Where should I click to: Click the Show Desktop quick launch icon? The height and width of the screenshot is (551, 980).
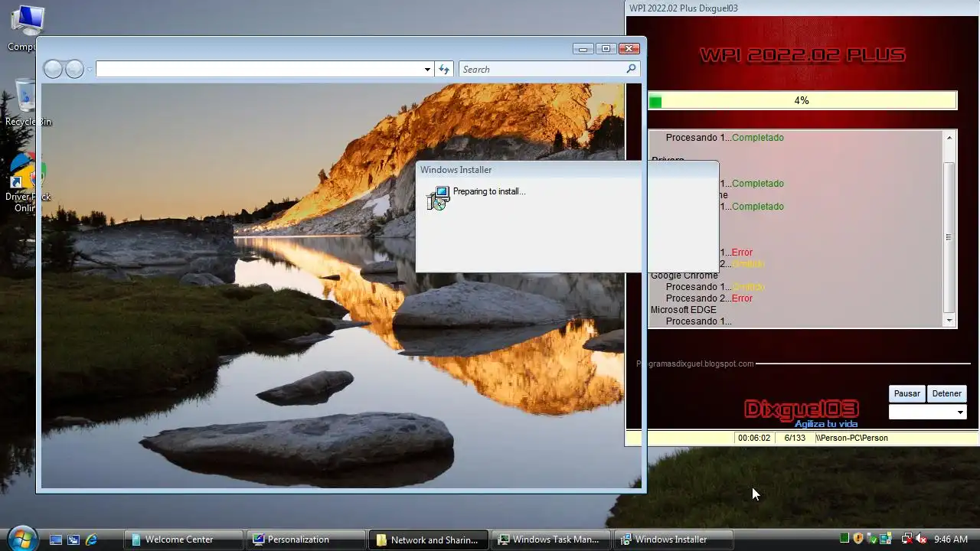pyautogui.click(x=56, y=540)
